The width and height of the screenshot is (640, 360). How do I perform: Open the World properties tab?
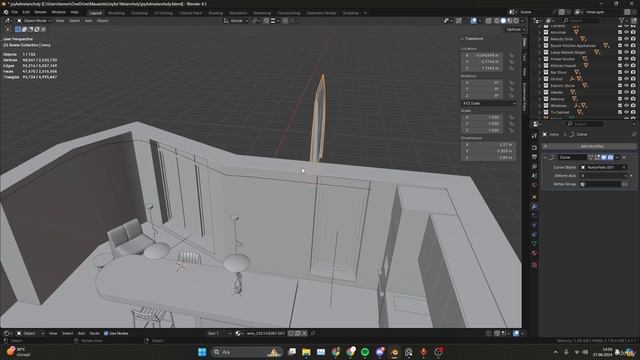coord(534,185)
